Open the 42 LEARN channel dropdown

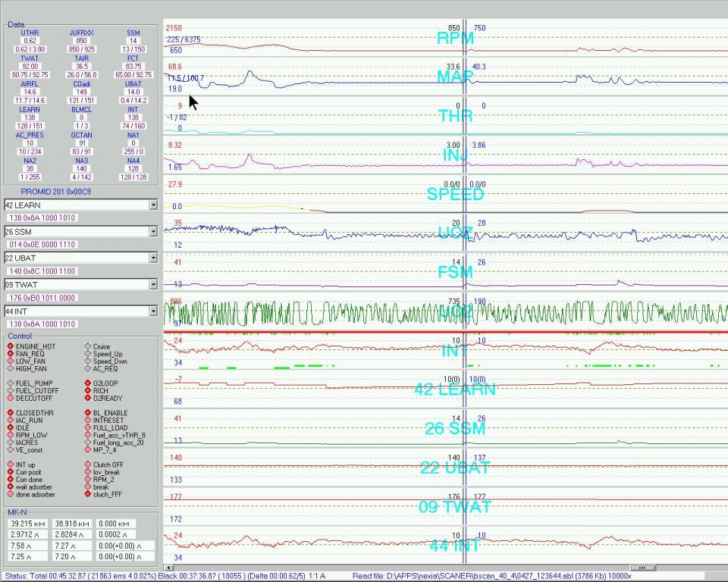pyautogui.click(x=152, y=205)
